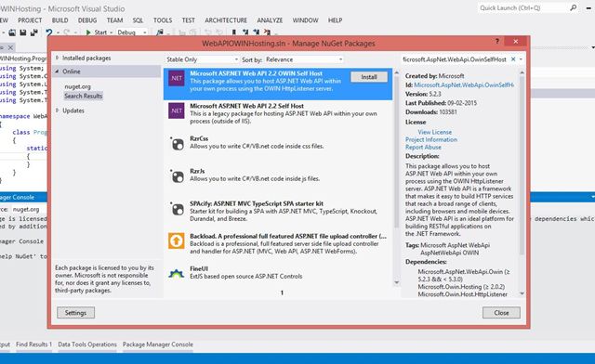Switch to Data Tools Operations tab
The width and height of the screenshot is (595, 364).
(87, 344)
